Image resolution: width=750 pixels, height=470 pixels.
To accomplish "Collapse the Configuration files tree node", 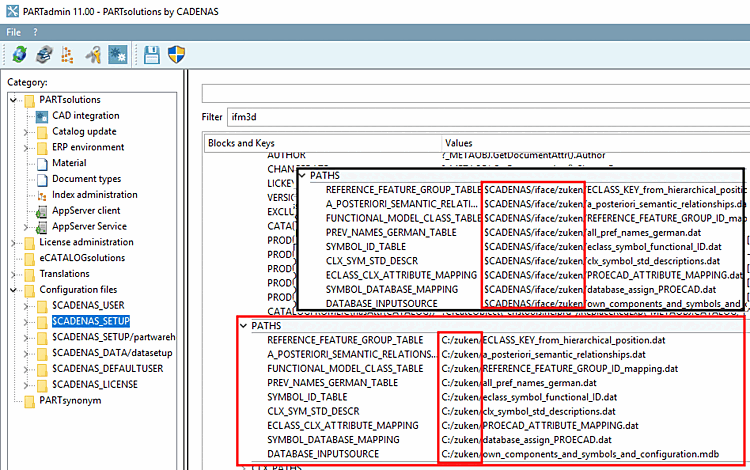I will [x=13, y=290].
